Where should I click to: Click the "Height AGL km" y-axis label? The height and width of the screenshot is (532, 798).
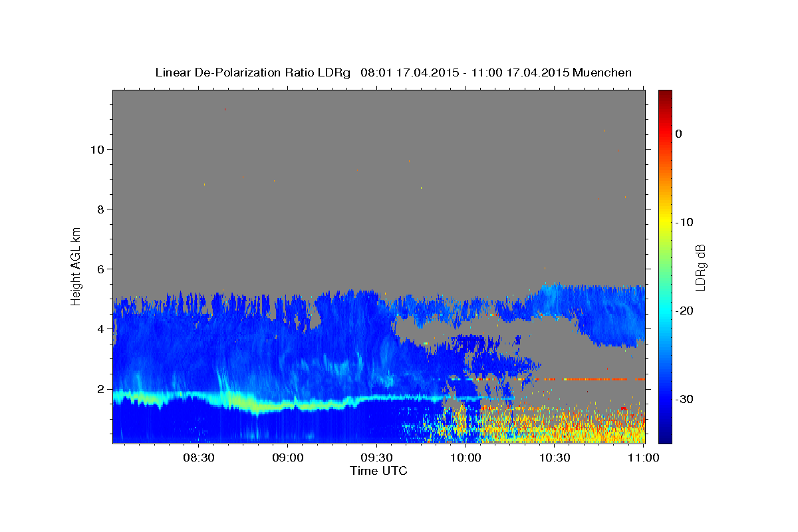coord(76,265)
